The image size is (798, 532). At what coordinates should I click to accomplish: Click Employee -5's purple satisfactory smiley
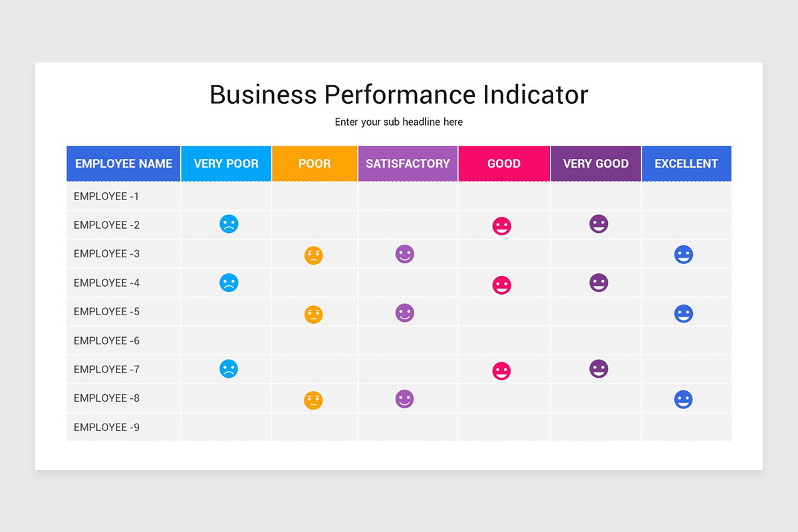pyautogui.click(x=405, y=313)
